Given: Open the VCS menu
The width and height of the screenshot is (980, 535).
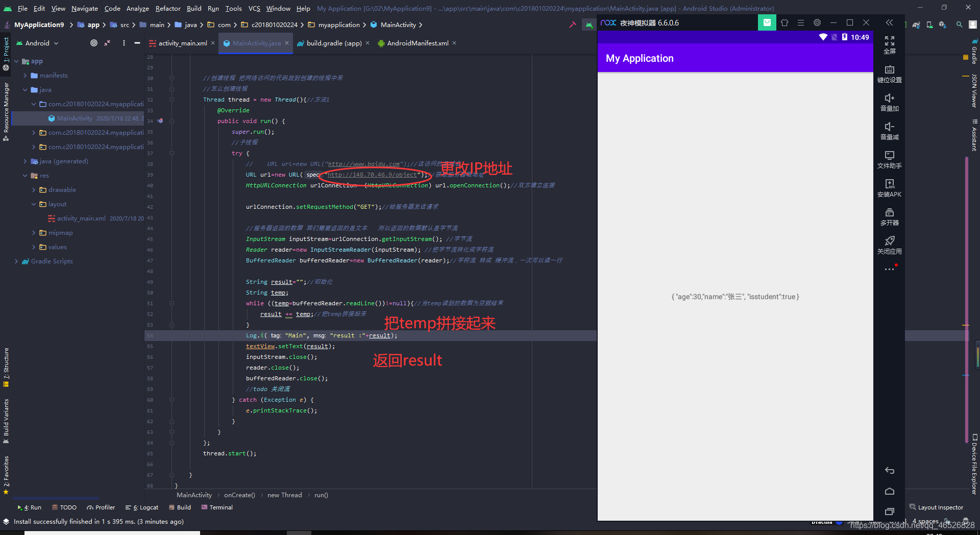Looking at the screenshot, I should pyautogui.click(x=254, y=8).
